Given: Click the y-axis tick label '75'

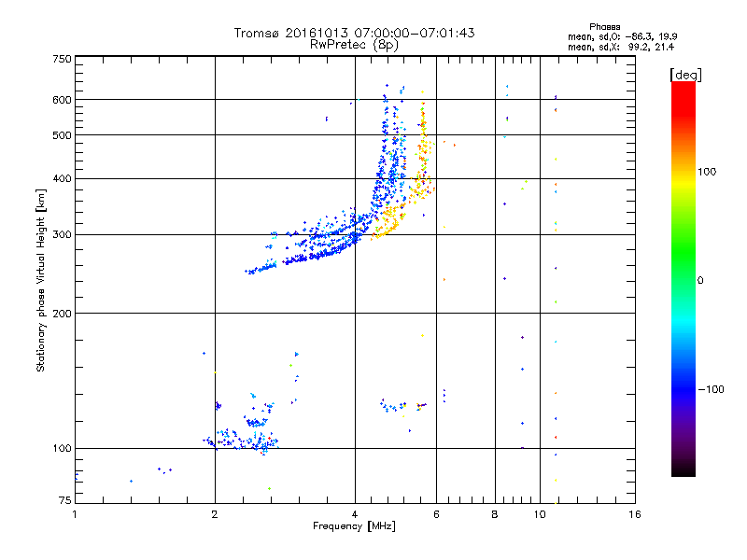Looking at the screenshot, I should coord(65,500).
